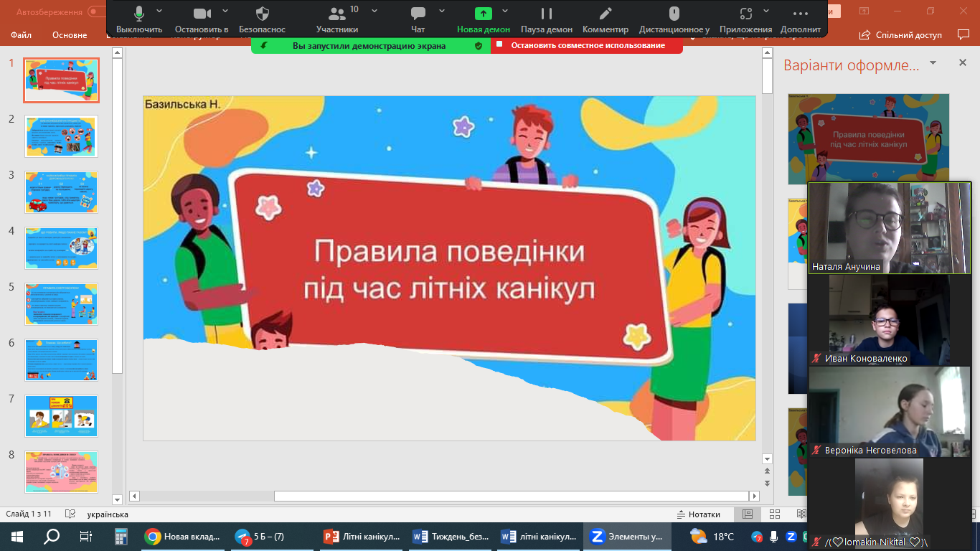Click horizontal scrollbar thumb under slide
Image resolution: width=980 pixels, height=551 pixels.
pyautogui.click(x=511, y=496)
